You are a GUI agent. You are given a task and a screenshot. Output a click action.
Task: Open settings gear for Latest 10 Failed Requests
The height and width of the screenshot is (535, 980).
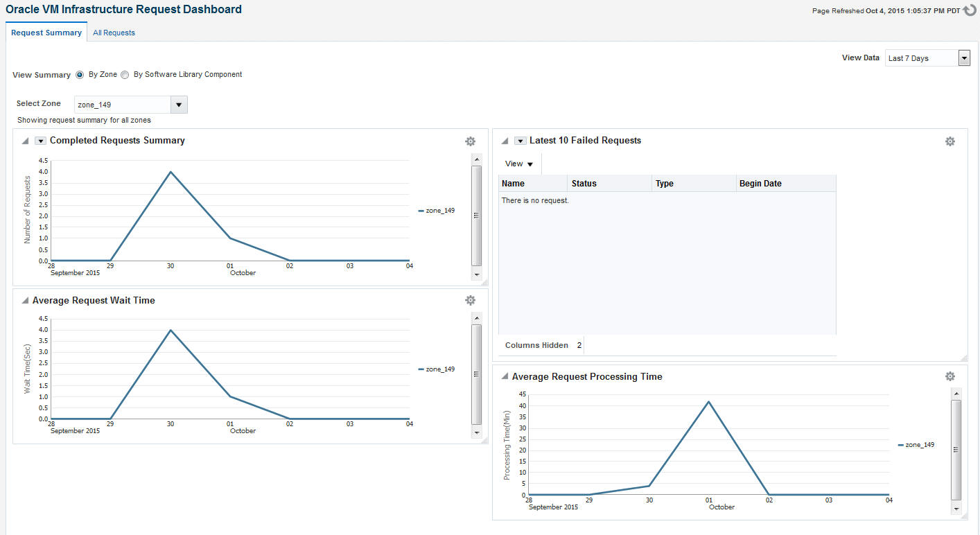pos(950,141)
